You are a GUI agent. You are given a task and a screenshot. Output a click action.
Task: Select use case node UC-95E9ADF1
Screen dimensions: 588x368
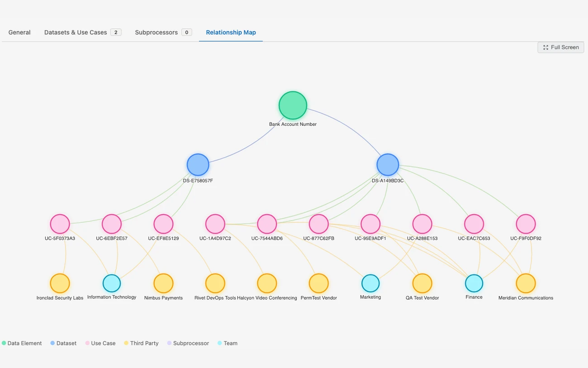coord(370,224)
